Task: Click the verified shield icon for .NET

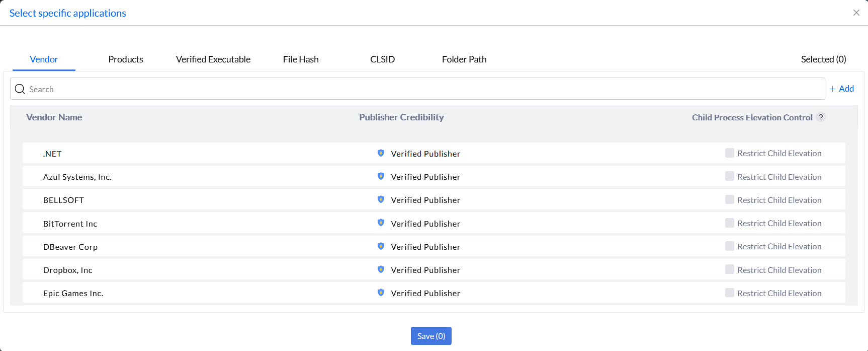Action: (381, 153)
